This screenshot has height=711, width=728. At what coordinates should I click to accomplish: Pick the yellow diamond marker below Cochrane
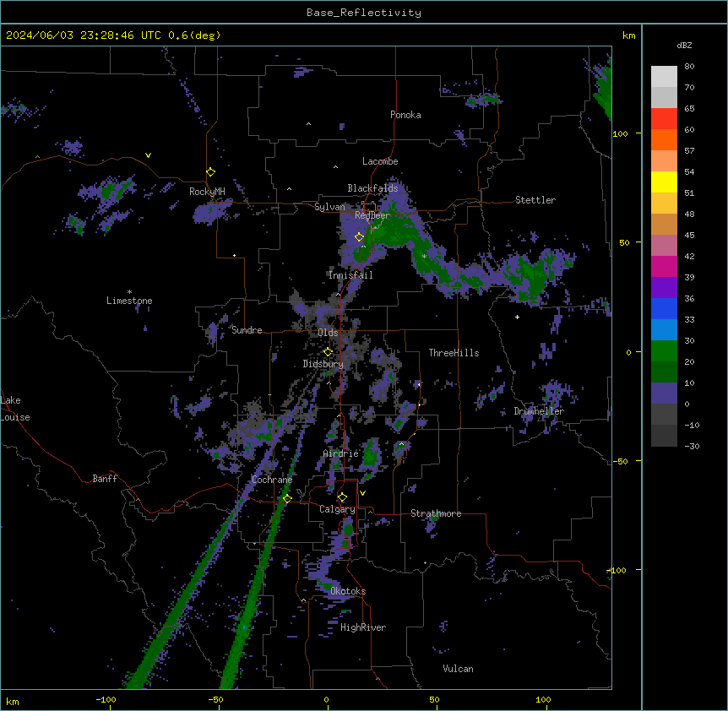coord(287,498)
